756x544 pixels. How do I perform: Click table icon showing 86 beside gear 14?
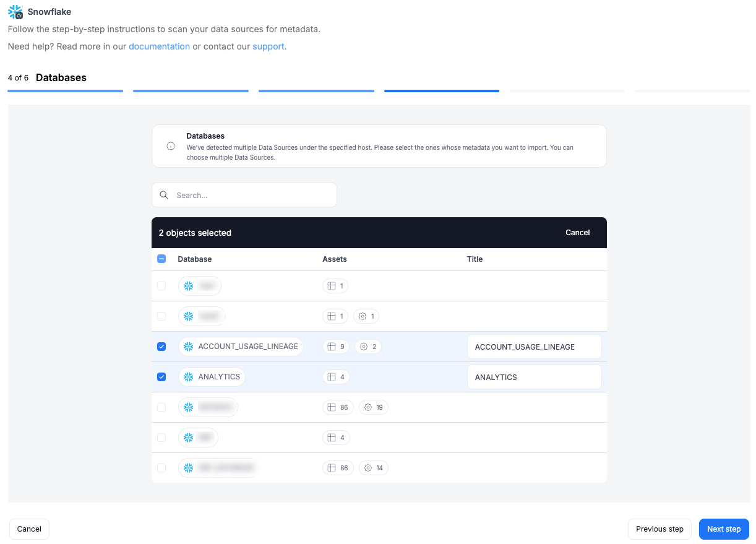point(332,468)
